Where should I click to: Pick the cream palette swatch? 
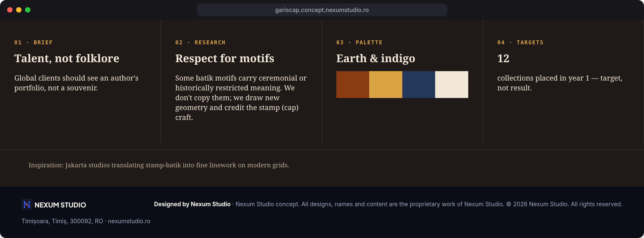(451, 85)
